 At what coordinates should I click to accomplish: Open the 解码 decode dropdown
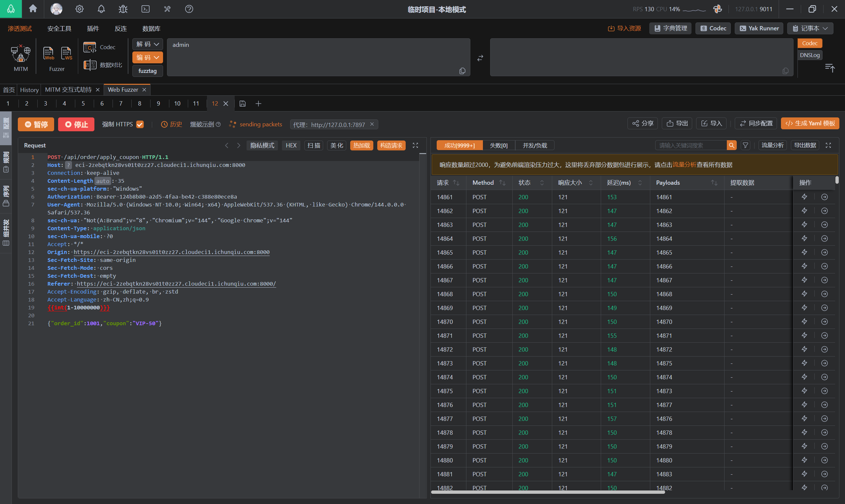pos(148,44)
